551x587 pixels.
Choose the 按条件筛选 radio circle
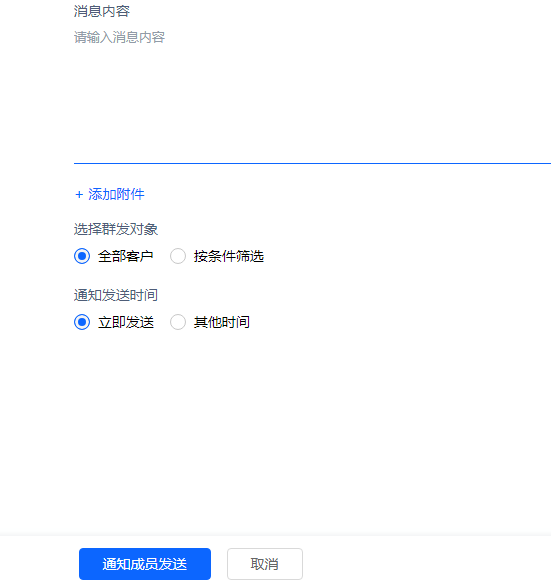point(178,256)
